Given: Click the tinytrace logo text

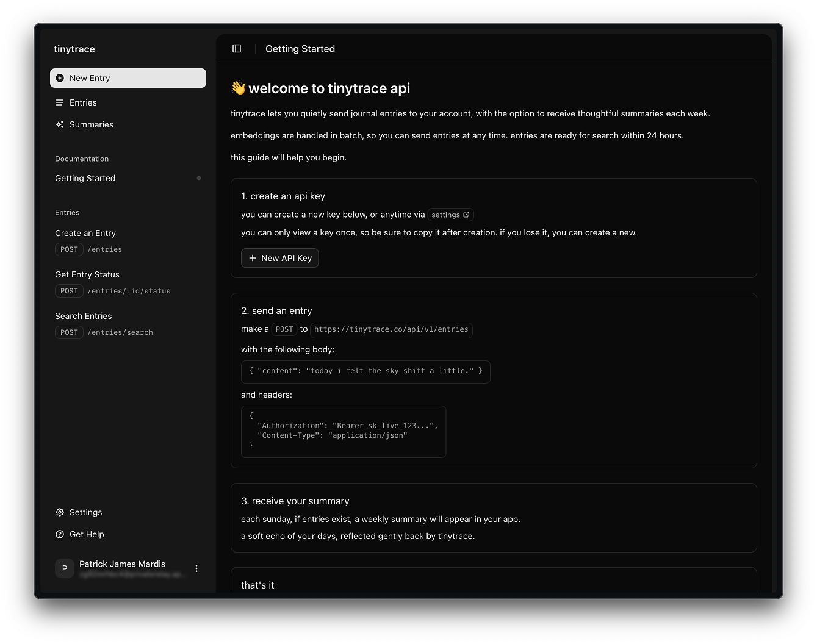Looking at the screenshot, I should click(74, 49).
